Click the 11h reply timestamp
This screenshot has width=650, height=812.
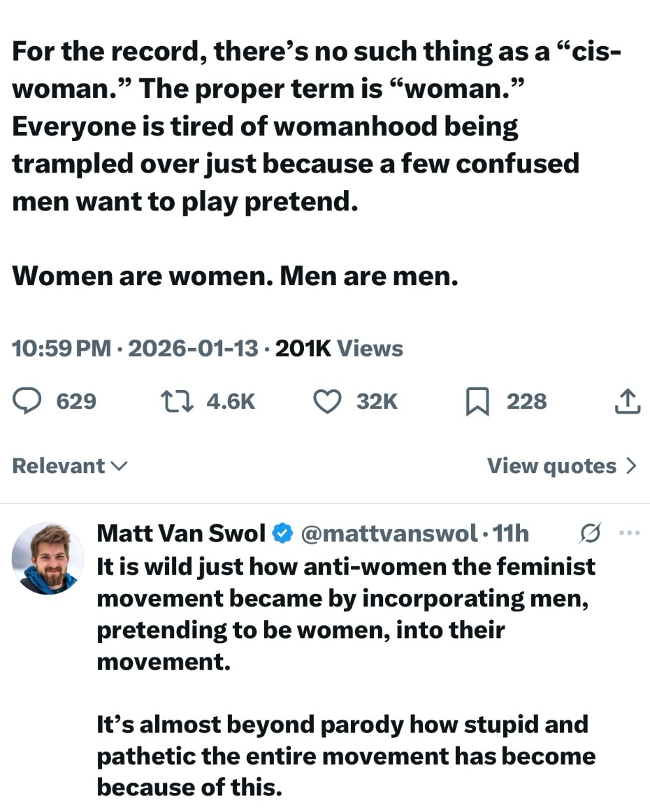[x=511, y=535]
